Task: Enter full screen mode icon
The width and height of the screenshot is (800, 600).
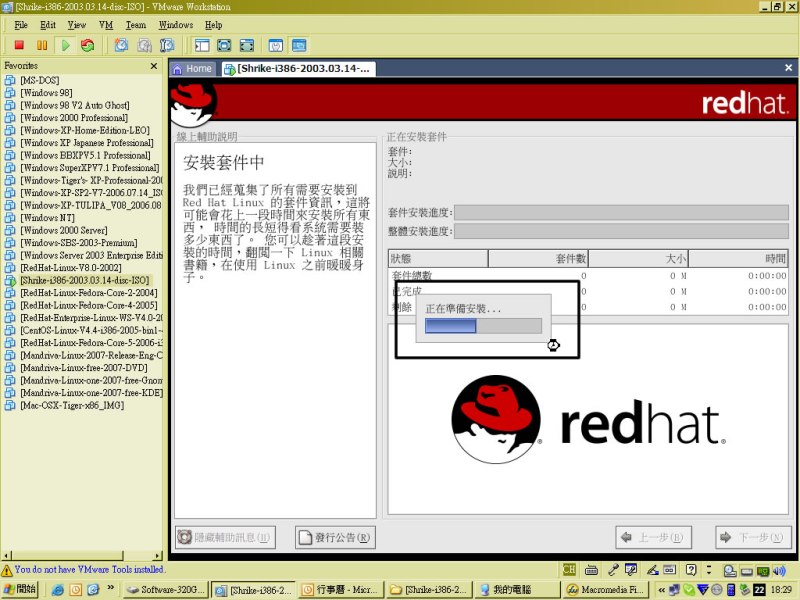Action: (224, 45)
